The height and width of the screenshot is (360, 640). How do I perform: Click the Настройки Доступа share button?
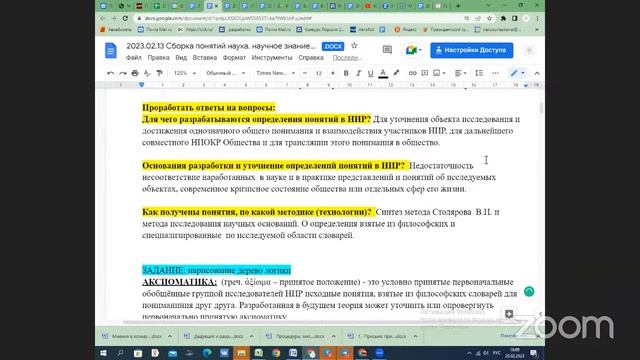pos(471,50)
